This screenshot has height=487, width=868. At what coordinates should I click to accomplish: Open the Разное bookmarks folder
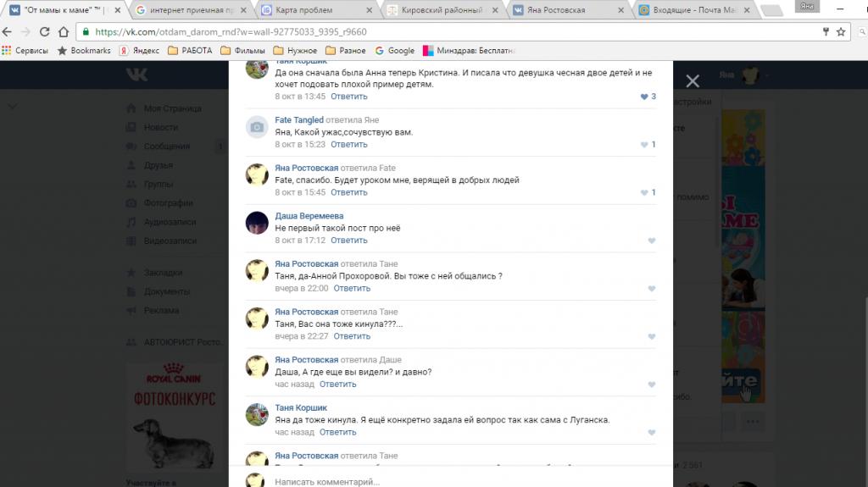click(346, 50)
